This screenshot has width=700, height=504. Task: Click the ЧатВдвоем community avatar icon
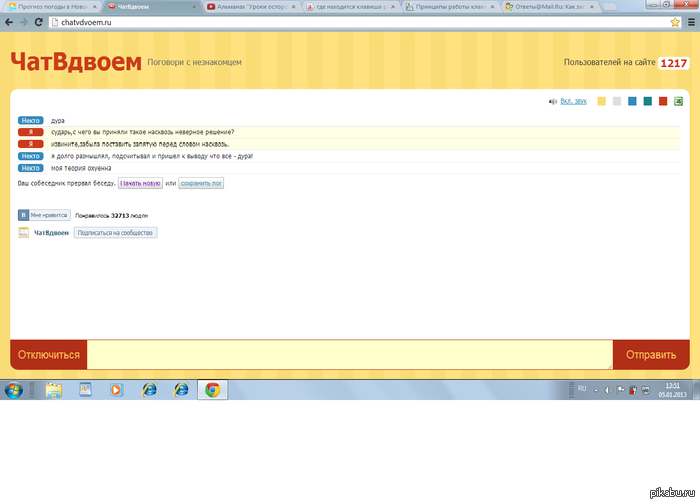point(23,233)
